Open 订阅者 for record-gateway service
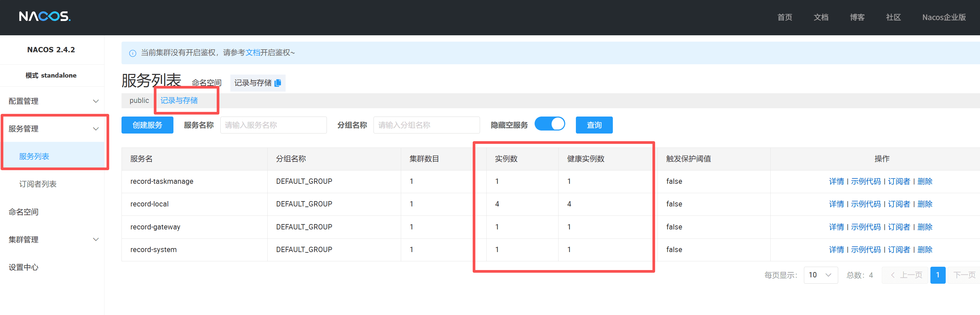 click(x=898, y=227)
